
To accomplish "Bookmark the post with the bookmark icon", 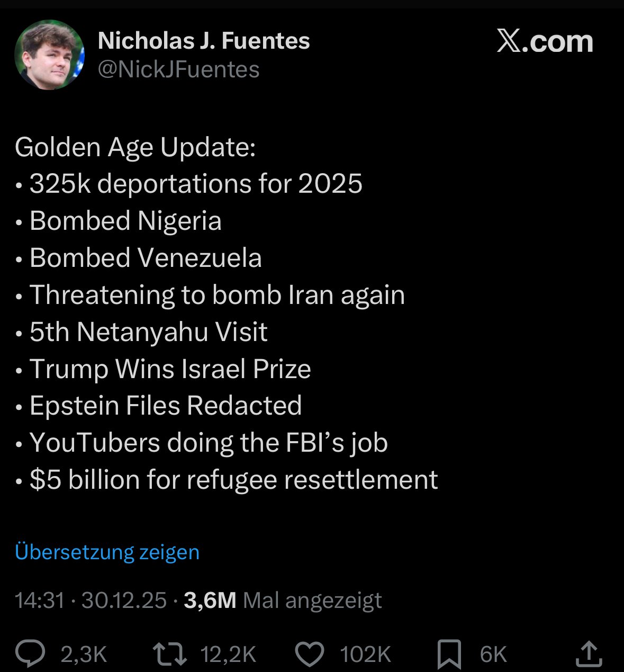I will point(449,654).
